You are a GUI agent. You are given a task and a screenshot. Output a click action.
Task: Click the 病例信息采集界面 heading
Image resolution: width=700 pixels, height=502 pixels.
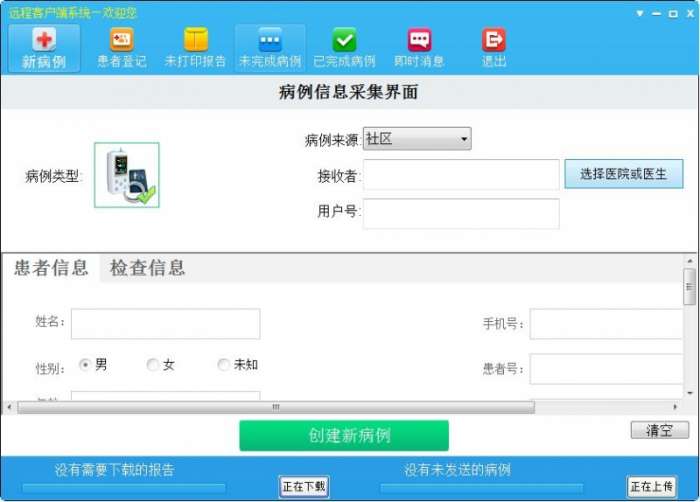(x=349, y=92)
